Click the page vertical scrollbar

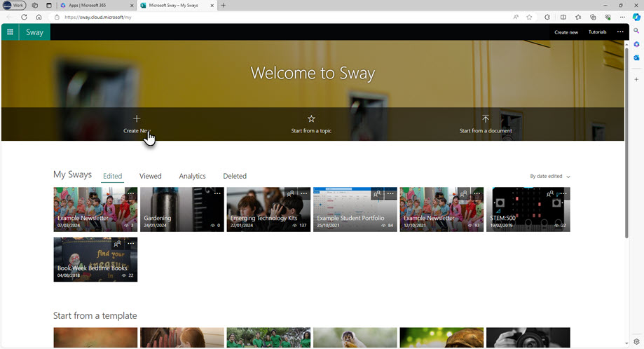click(626, 144)
